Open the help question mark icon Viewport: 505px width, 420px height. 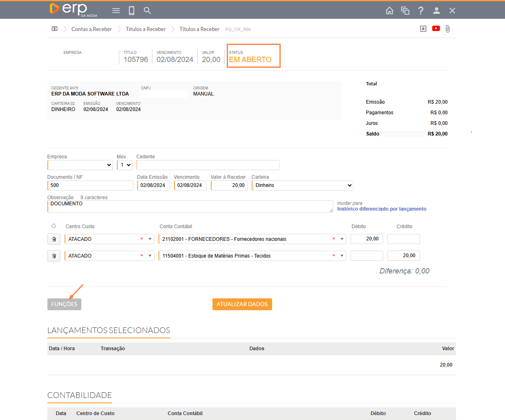coord(421,11)
